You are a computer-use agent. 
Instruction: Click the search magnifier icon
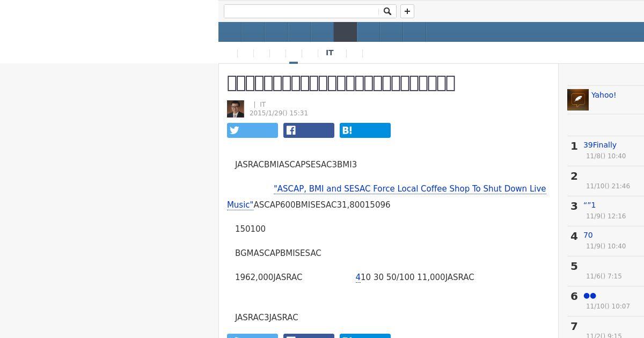click(x=387, y=11)
